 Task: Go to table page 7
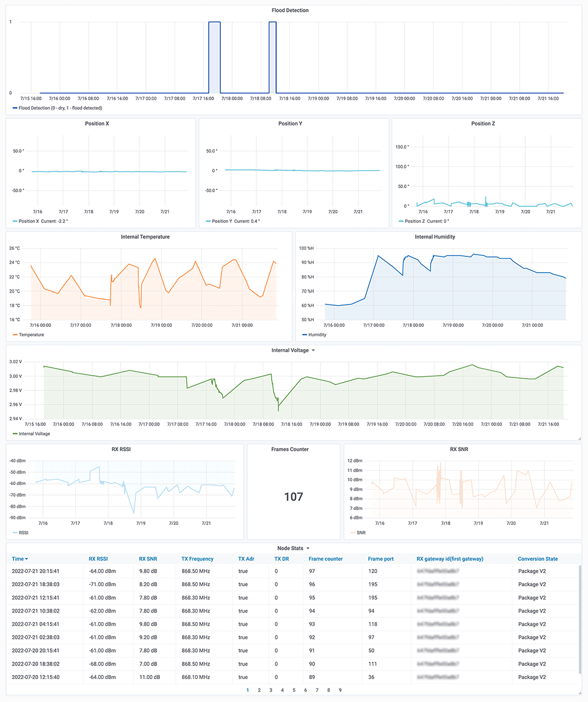pyautogui.click(x=317, y=690)
